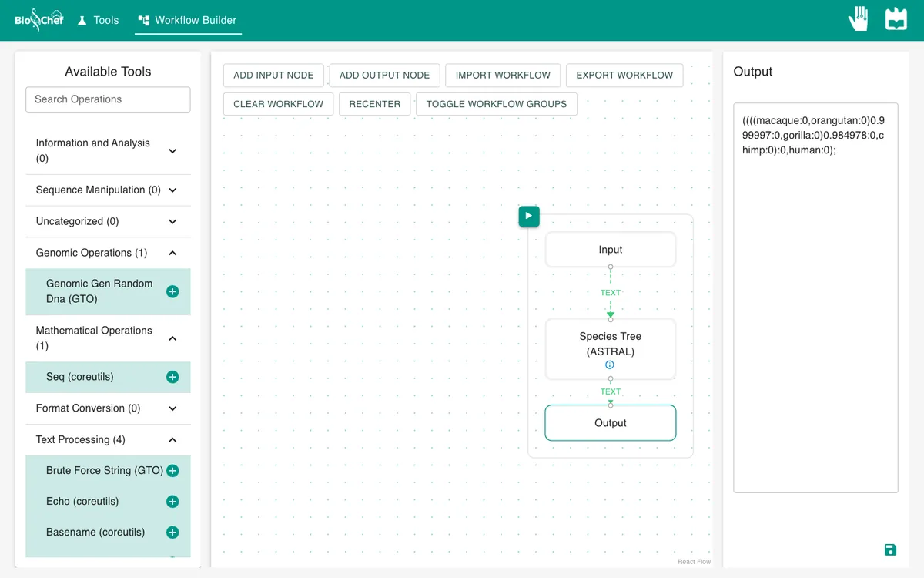Select the Basename (coreutils) item
This screenshot has height=578, width=924.
[108, 533]
